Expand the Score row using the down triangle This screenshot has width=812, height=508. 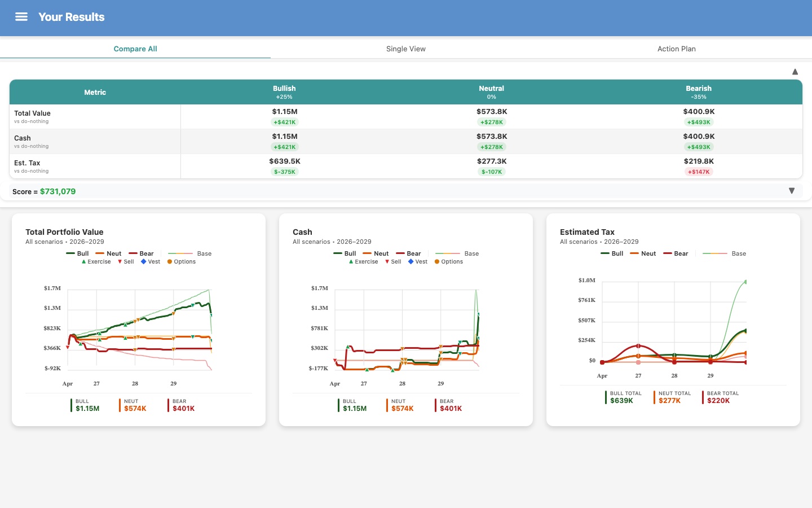pyautogui.click(x=792, y=191)
